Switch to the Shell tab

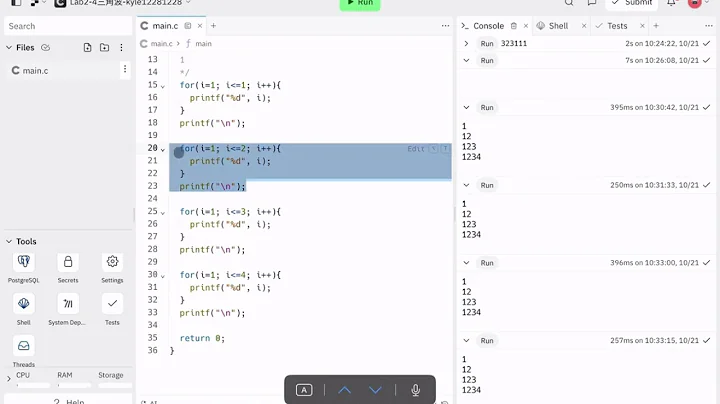pyautogui.click(x=557, y=26)
